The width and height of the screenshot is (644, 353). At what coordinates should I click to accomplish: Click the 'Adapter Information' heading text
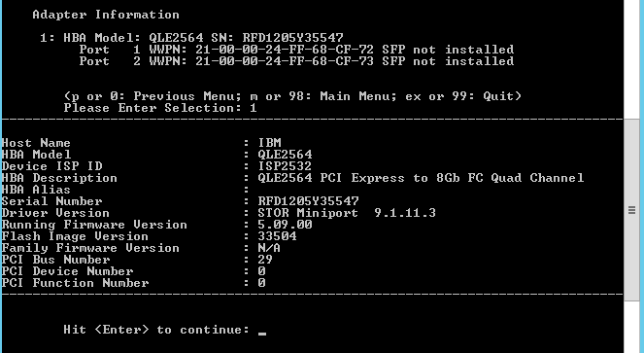pyautogui.click(x=106, y=15)
